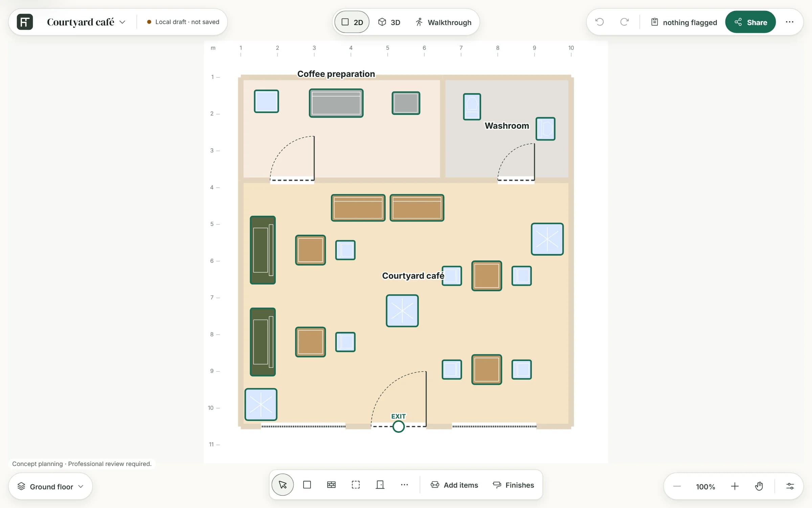Viewport: 812px width, 508px height.
Task: Select the Courtyard café room label
Action: [x=413, y=276]
